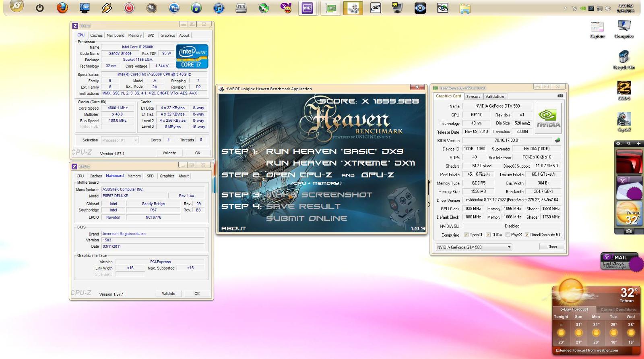The width and height of the screenshot is (644, 359).
Task: Click the red car widget thumbnail
Action: (629, 161)
